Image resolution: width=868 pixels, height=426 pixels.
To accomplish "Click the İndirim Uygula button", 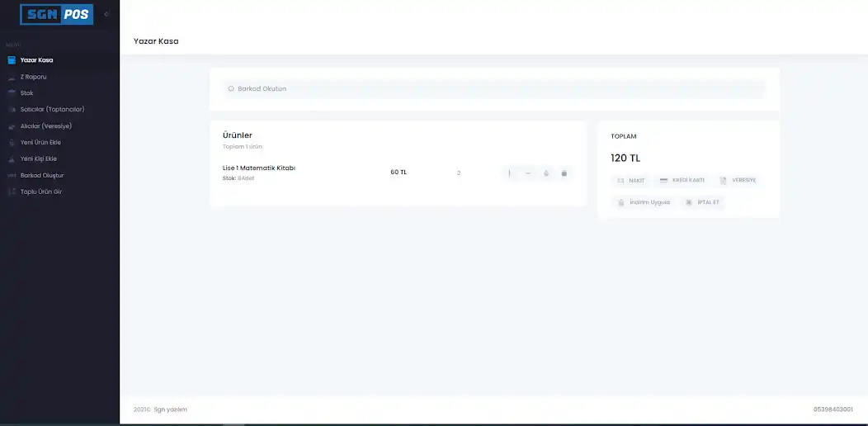I will (x=644, y=202).
